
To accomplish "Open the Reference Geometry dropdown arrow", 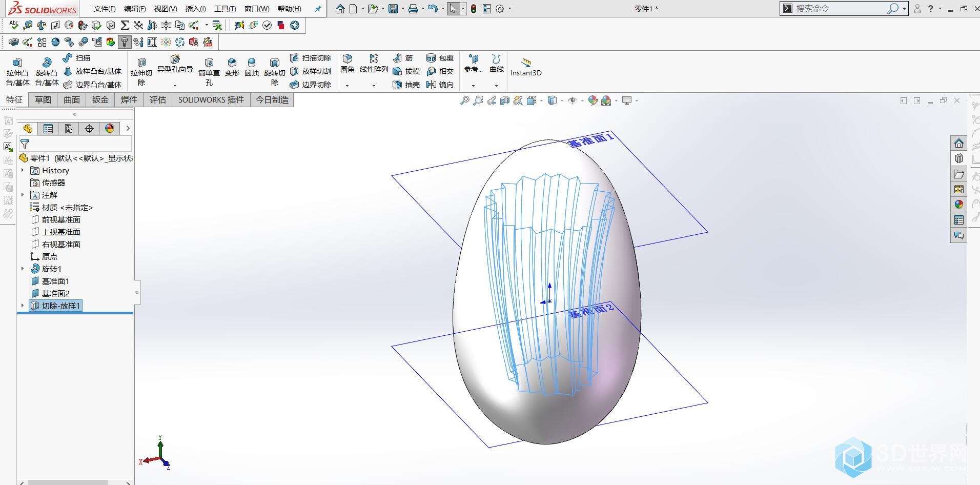I will pyautogui.click(x=474, y=86).
